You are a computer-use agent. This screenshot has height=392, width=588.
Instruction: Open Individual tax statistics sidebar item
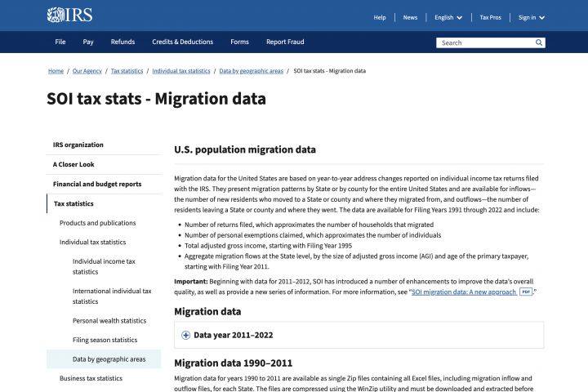coord(92,242)
